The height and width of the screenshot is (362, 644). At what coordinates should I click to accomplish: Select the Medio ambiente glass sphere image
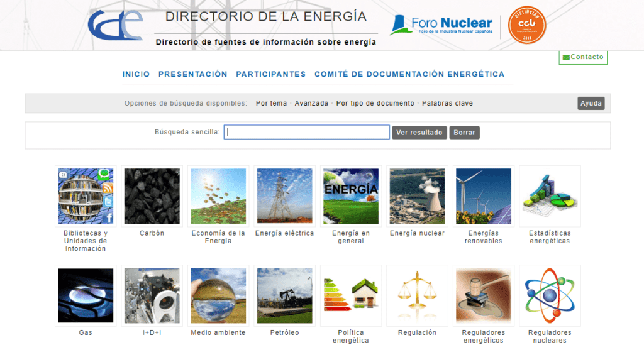(x=218, y=295)
